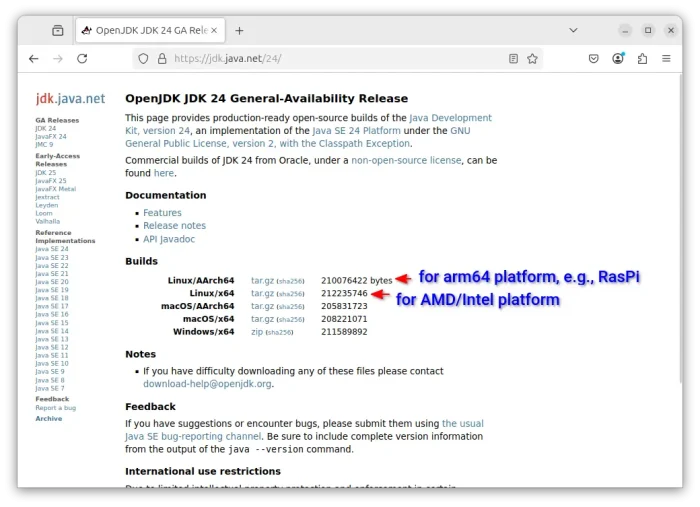700x507 pixels.
Task: Open the Jextract sidebar link
Action: (47, 197)
